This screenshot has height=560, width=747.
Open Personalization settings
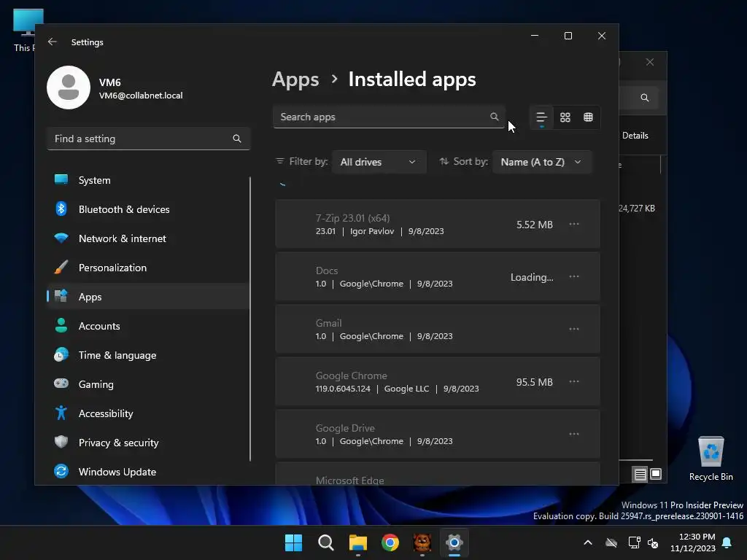pyautogui.click(x=147, y=267)
